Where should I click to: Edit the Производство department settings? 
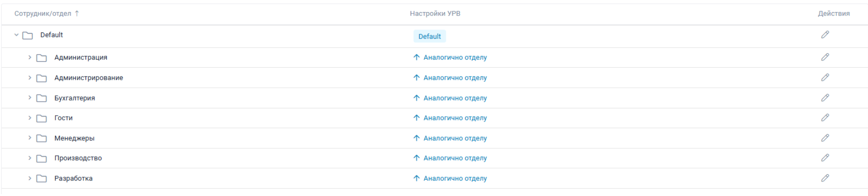tap(825, 158)
